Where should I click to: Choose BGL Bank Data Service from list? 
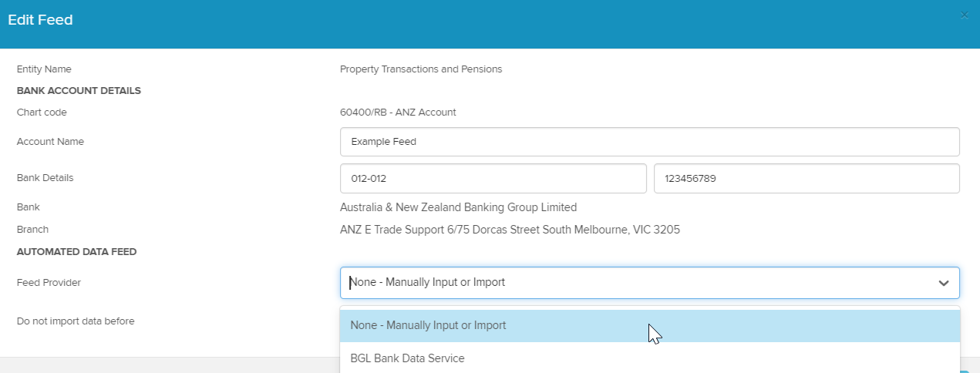pyautogui.click(x=407, y=358)
